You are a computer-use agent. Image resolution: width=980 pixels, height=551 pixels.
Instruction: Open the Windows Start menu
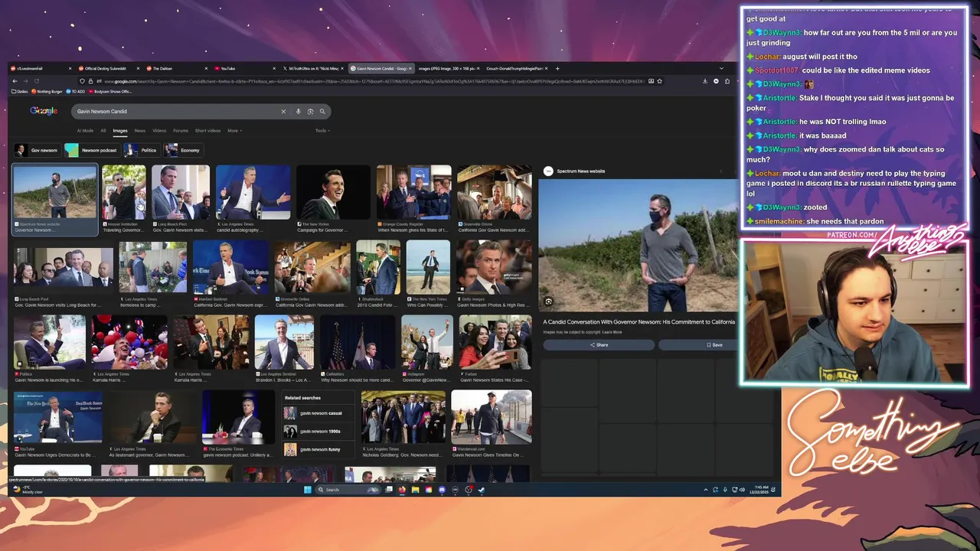pos(308,490)
